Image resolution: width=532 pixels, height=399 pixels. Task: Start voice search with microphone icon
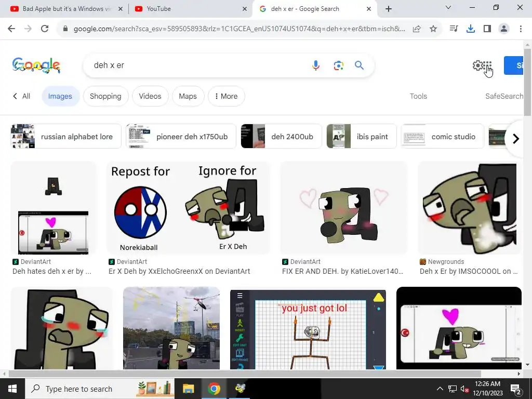coord(315,65)
